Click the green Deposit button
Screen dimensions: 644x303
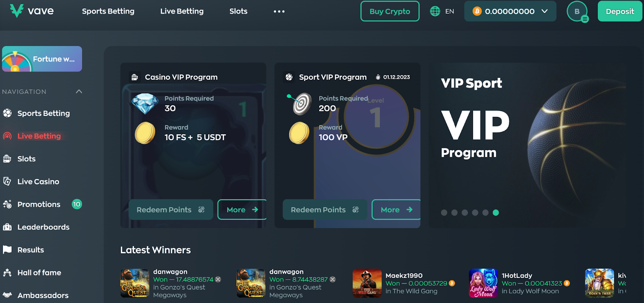620,11
